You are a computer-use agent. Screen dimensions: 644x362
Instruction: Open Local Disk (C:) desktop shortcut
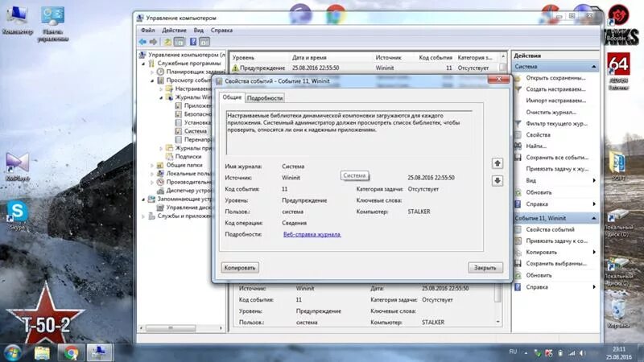pyautogui.click(x=618, y=272)
